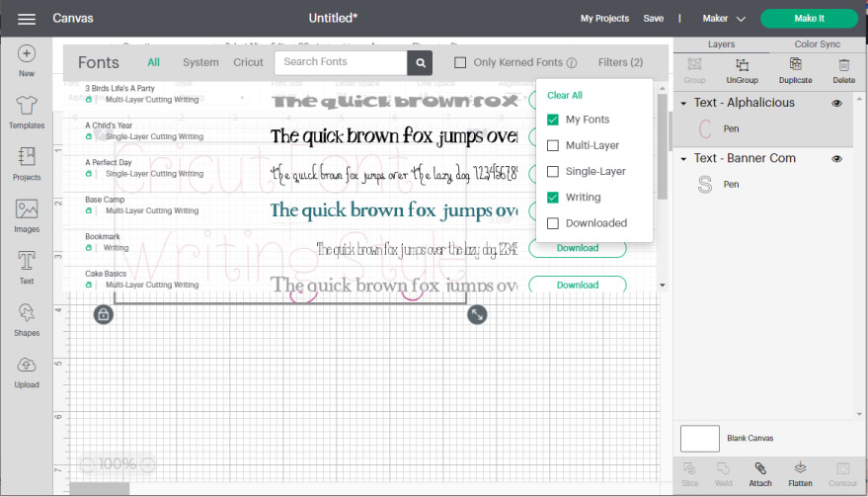Select the Text tool
The width and height of the screenshot is (868, 497).
(x=27, y=262)
